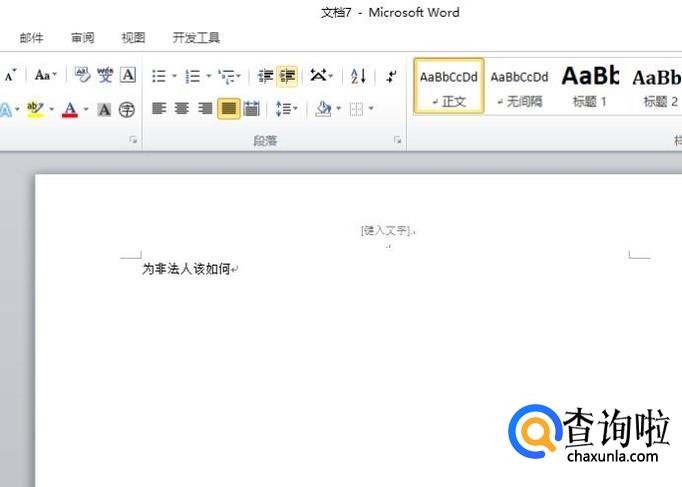
Task: Click the Text Effects glowing A icon
Action: click(x=5, y=109)
